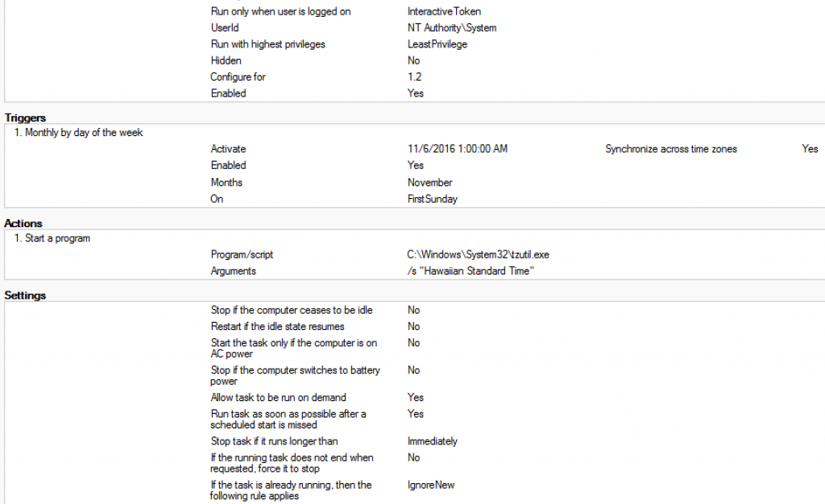Click the FirstSunday value
Image resolution: width=825 pixels, height=504 pixels.
pyautogui.click(x=431, y=199)
